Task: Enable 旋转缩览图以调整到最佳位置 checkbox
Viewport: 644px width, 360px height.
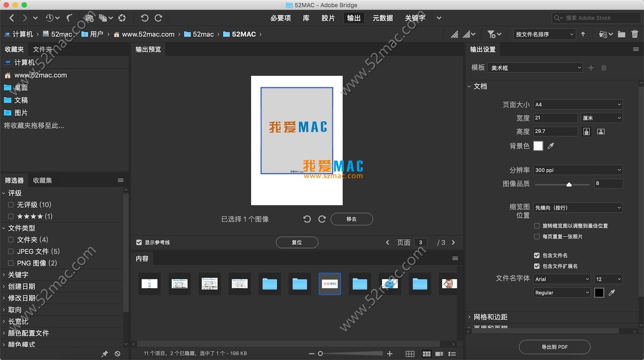Action: click(537, 226)
